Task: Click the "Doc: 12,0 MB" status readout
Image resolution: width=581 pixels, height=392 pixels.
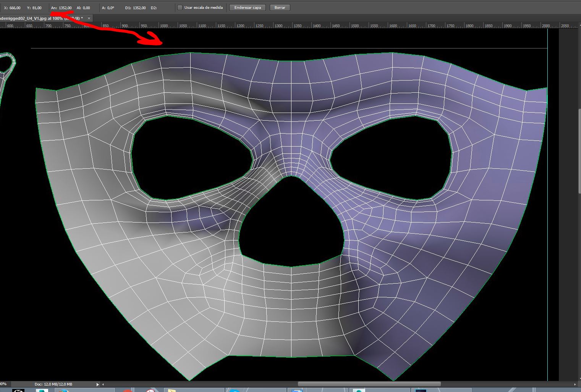Action: click(53, 384)
